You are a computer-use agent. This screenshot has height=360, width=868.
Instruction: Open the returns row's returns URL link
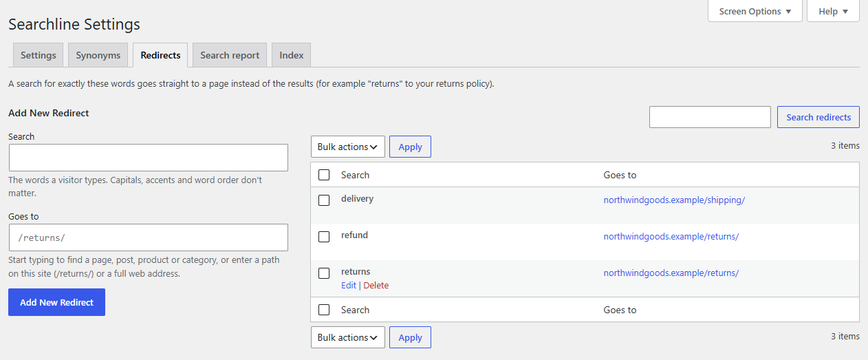point(671,273)
